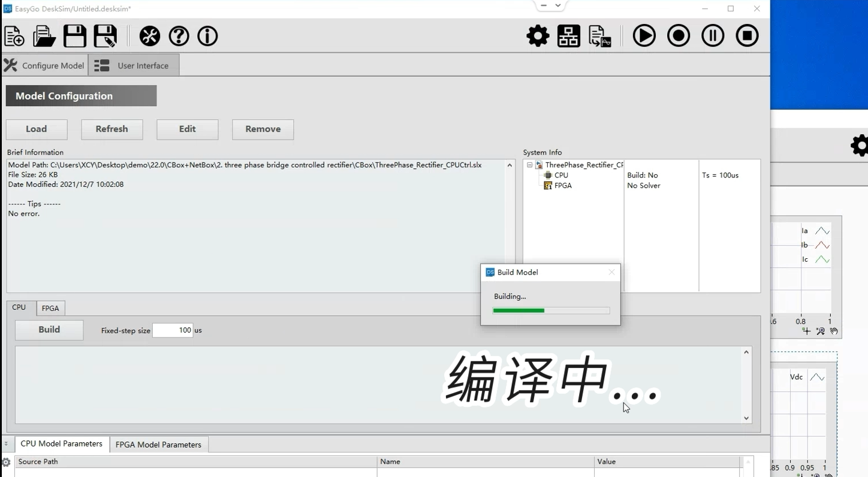This screenshot has width=868, height=477.
Task: Click the Model Path line in Brief Information
Action: pyautogui.click(x=245, y=165)
